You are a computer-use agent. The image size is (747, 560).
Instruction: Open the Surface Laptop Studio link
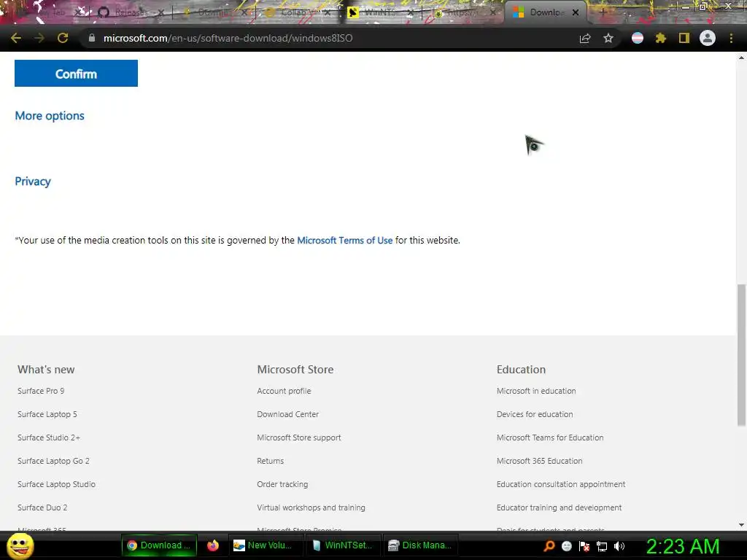pyautogui.click(x=57, y=484)
